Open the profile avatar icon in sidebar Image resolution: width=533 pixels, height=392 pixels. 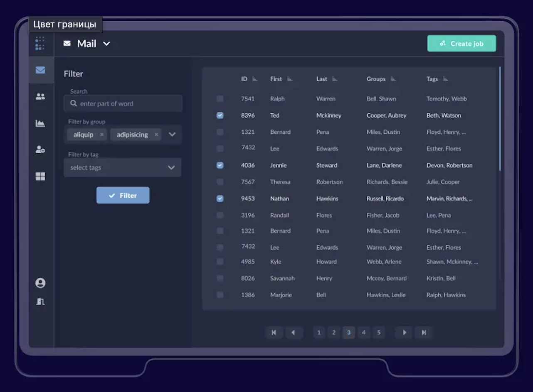coord(40,283)
